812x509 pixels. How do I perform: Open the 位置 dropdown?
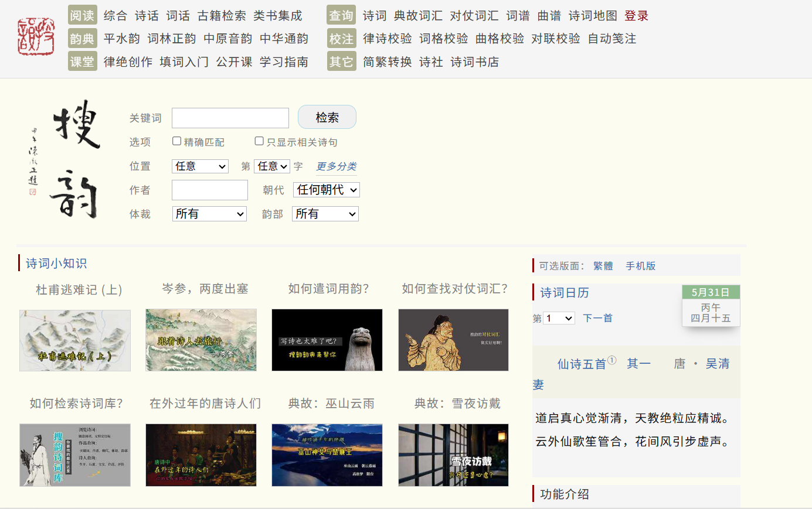[x=201, y=166]
